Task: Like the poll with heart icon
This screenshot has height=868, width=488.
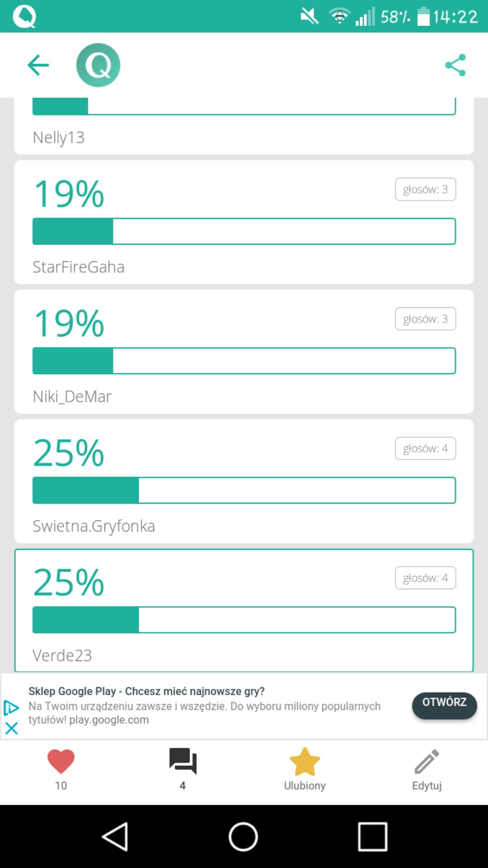Action: (x=61, y=762)
